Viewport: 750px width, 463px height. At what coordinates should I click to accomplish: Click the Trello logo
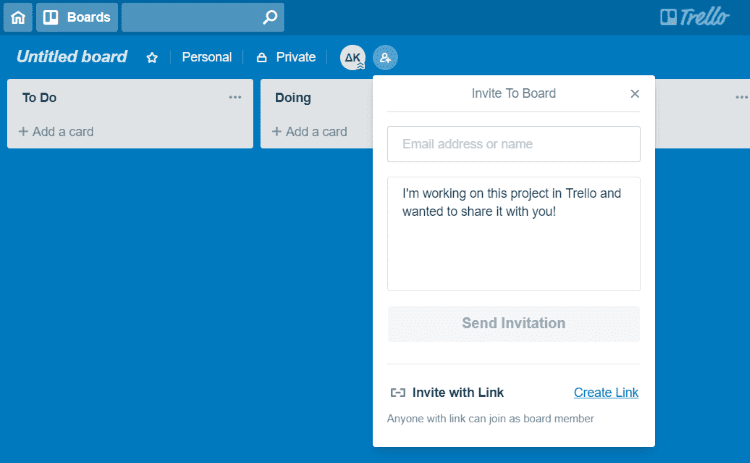coord(695,17)
